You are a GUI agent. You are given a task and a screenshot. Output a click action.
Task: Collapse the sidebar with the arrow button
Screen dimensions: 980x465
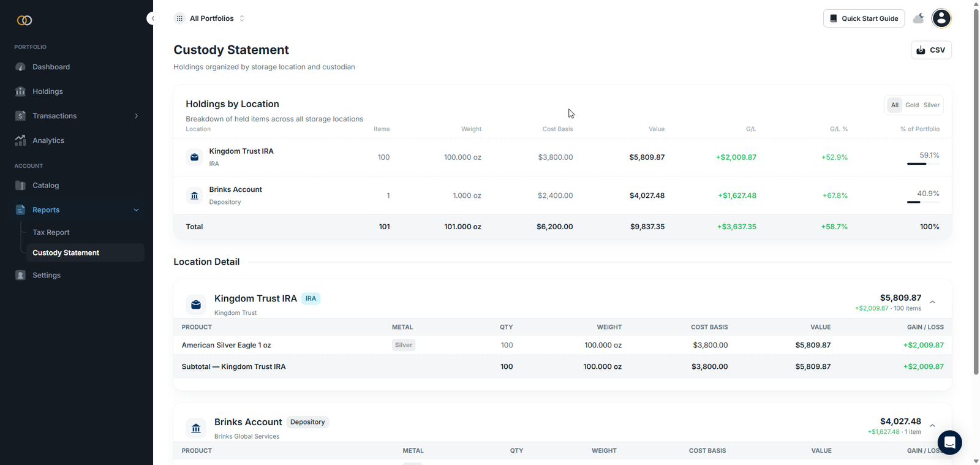click(x=153, y=18)
